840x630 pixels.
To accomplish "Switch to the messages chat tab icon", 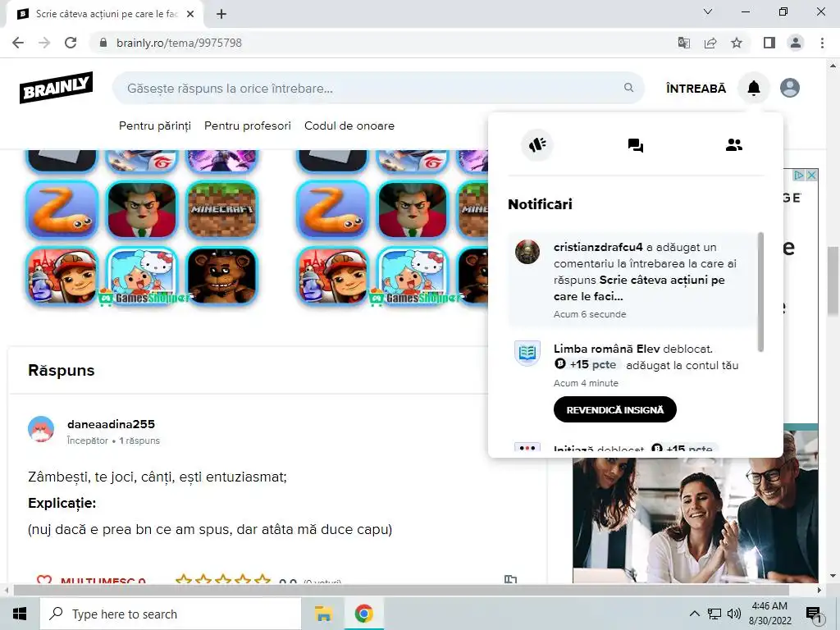I will [636, 144].
